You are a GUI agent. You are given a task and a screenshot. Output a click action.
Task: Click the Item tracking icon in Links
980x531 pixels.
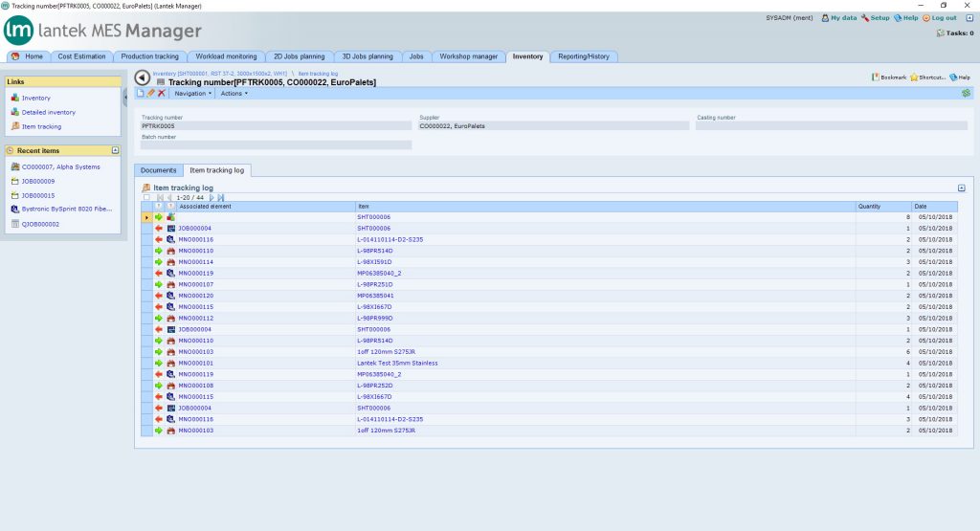pos(15,126)
